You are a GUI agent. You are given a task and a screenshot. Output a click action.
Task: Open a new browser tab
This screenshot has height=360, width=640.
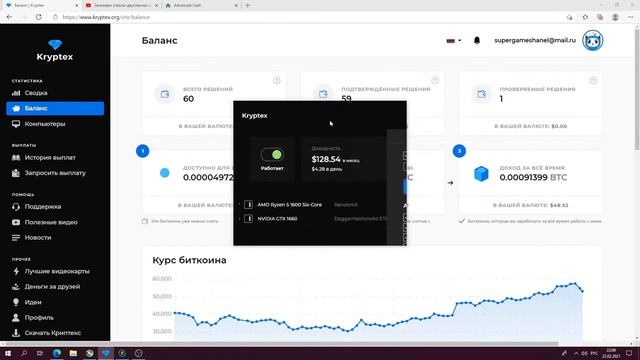[x=248, y=5]
